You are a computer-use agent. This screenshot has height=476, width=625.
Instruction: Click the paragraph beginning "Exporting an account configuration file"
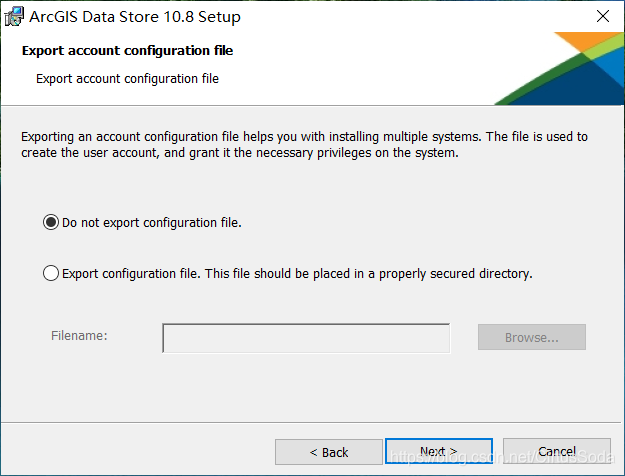[x=305, y=144]
